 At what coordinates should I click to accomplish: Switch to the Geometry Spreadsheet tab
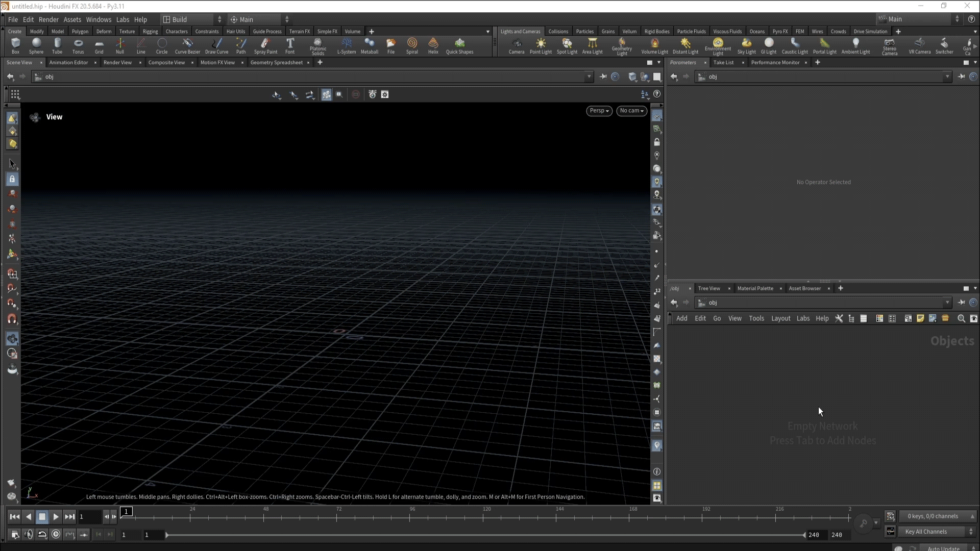coord(276,62)
